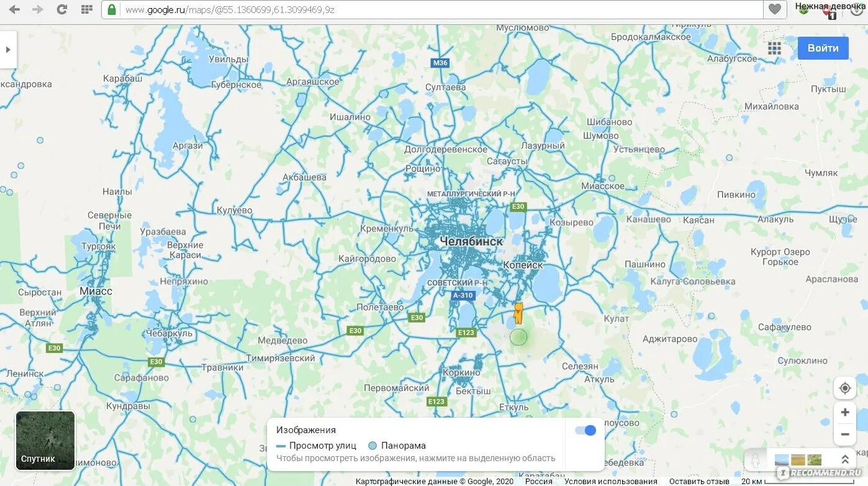This screenshot has height=486, width=868.
Task: Click the Аргази lake label
Action: [x=188, y=146]
